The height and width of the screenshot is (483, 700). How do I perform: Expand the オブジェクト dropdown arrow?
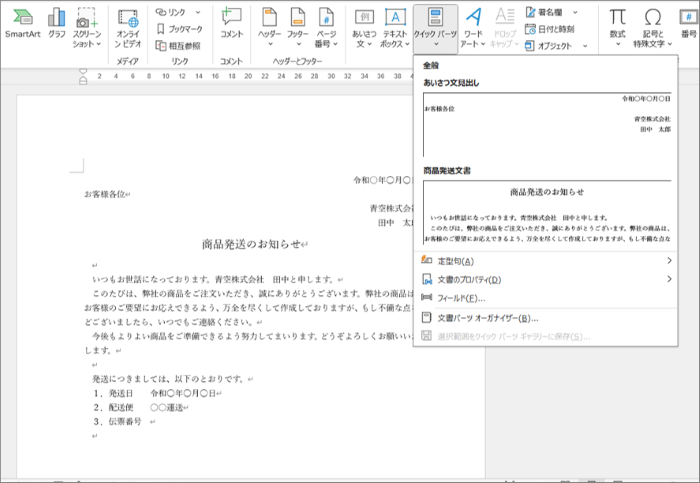coord(585,46)
